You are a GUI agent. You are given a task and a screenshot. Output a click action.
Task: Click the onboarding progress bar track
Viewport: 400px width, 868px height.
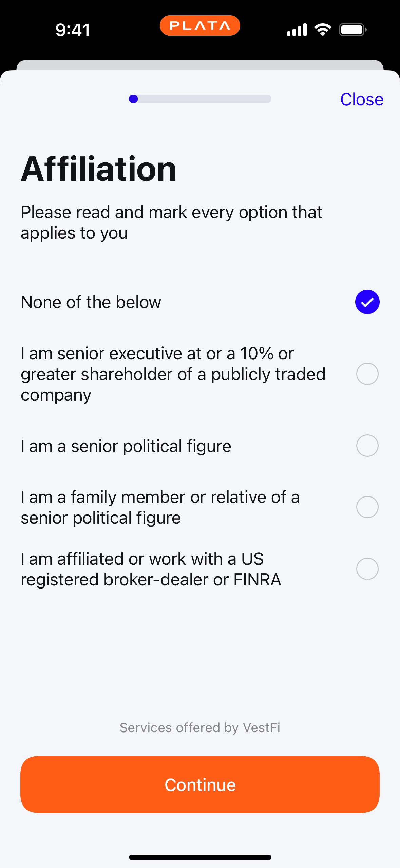point(204,99)
